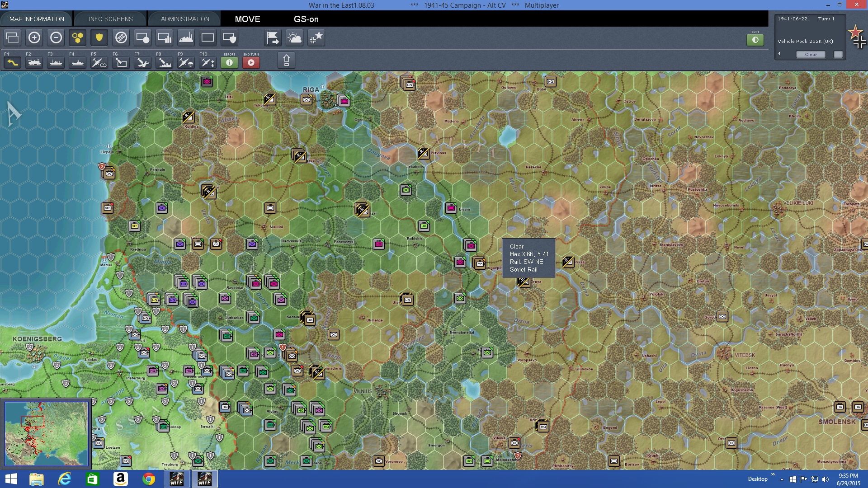The image size is (868, 488).
Task: Click the VILNIUS city label
Action: pos(363,391)
